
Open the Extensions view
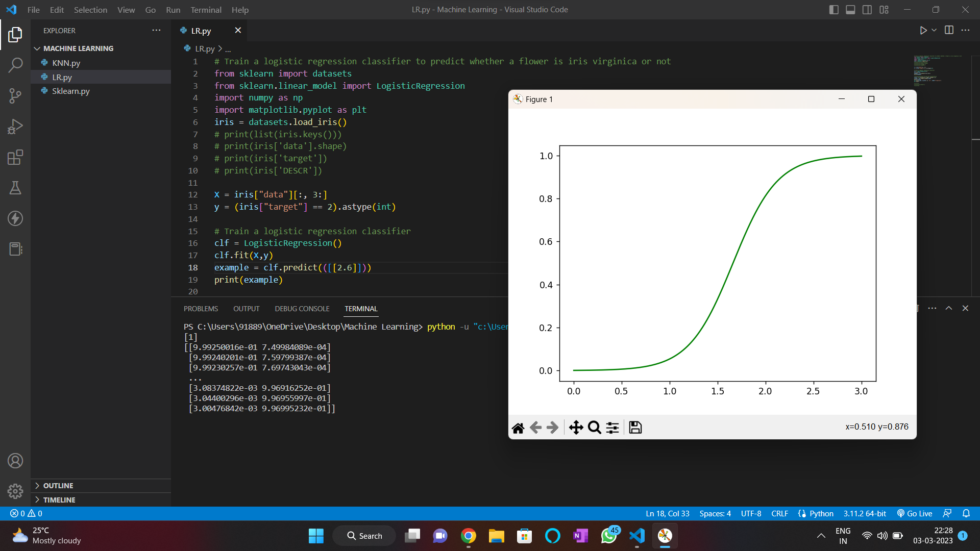[x=15, y=157]
